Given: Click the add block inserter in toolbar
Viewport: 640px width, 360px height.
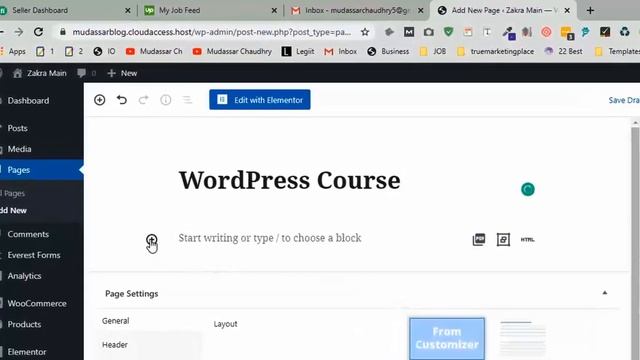Looking at the screenshot, I should click(x=100, y=100).
